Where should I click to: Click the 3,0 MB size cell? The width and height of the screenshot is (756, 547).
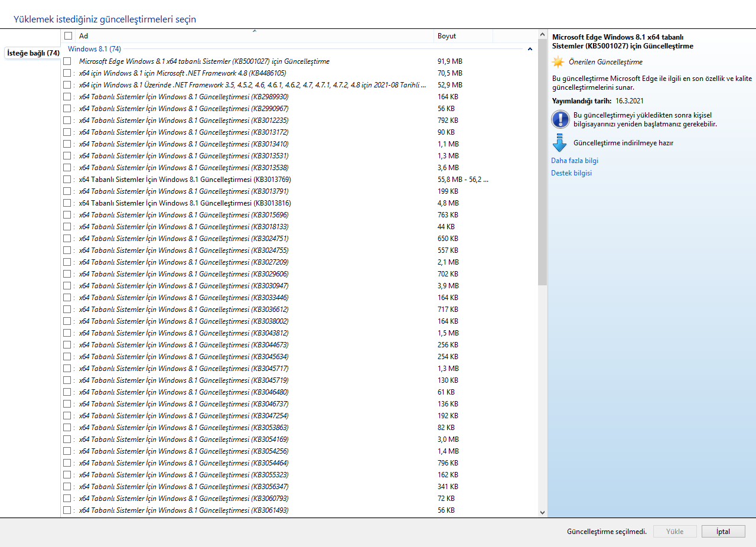tap(448, 439)
